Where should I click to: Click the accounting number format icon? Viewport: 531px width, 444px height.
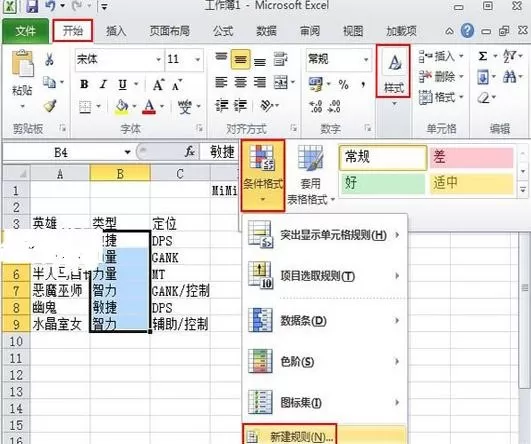(x=316, y=84)
